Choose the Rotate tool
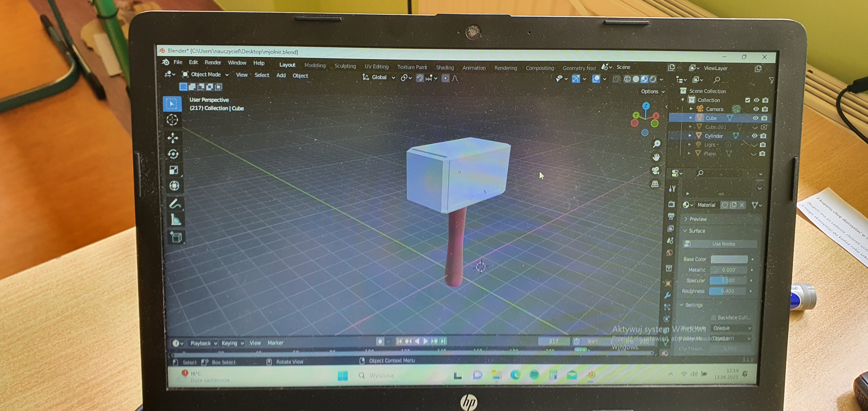Image resolution: width=868 pixels, height=411 pixels. click(173, 154)
